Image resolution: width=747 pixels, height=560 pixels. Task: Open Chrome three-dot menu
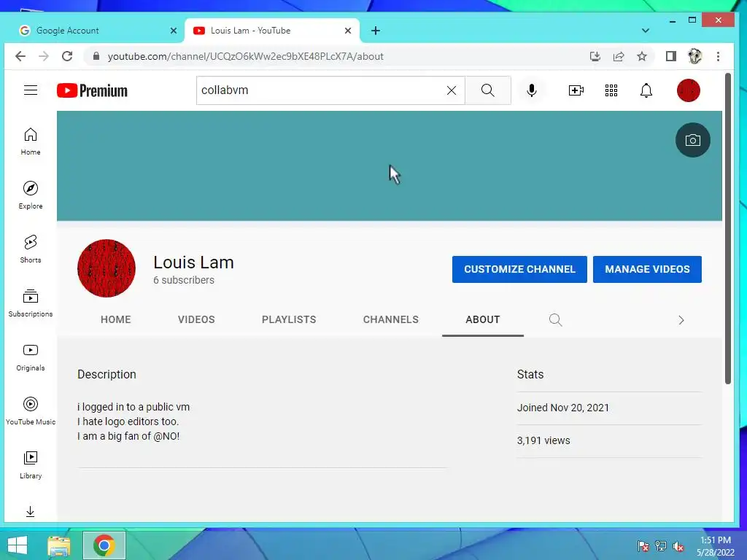click(x=718, y=56)
